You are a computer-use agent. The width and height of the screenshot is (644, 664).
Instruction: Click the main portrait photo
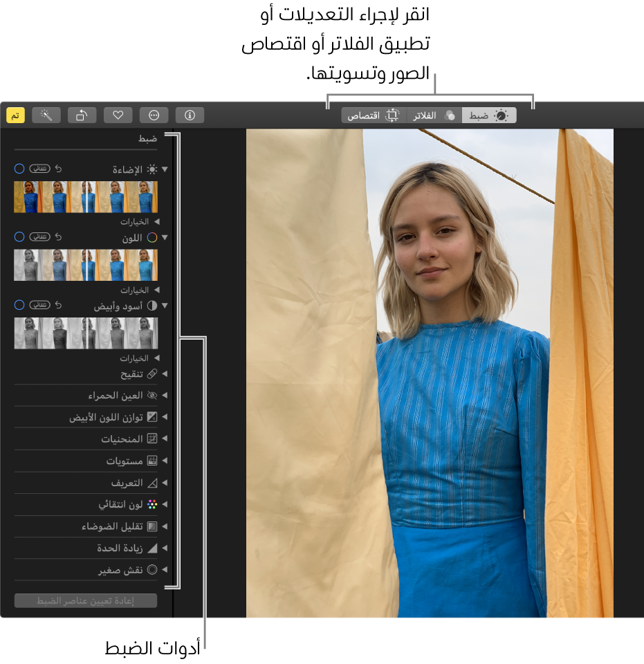(430, 373)
